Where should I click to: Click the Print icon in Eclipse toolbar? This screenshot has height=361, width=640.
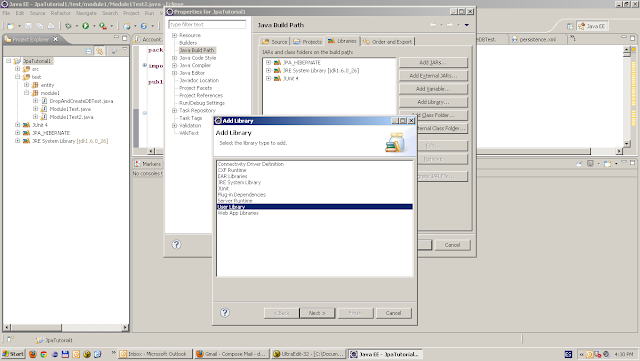click(51, 26)
